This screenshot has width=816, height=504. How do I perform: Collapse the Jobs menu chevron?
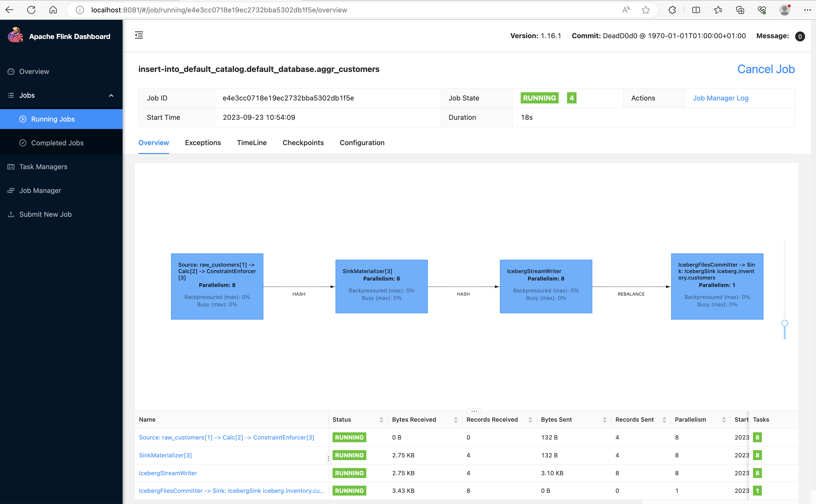[x=111, y=96]
